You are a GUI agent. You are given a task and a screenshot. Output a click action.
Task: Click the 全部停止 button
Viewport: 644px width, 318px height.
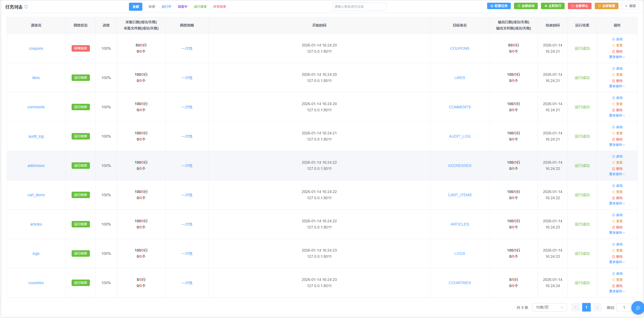point(579,6)
